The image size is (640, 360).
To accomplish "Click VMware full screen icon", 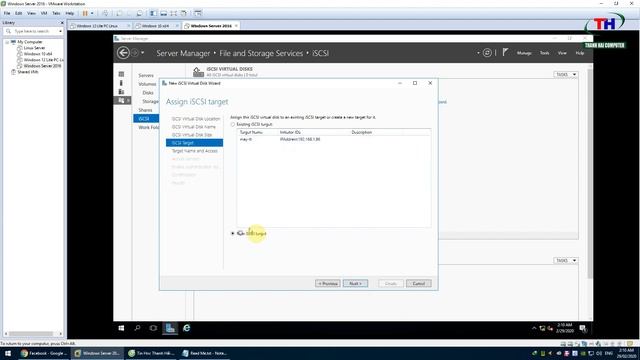I will tap(174, 13).
